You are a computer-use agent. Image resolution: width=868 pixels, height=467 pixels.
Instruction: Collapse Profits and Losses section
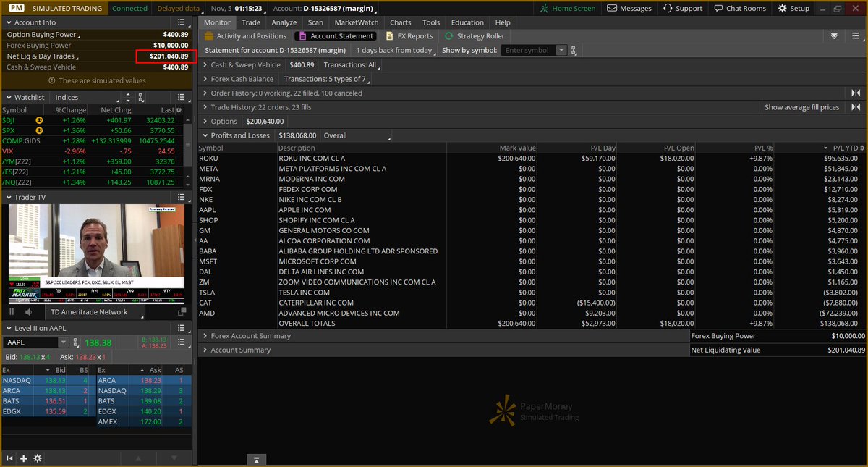click(x=205, y=135)
